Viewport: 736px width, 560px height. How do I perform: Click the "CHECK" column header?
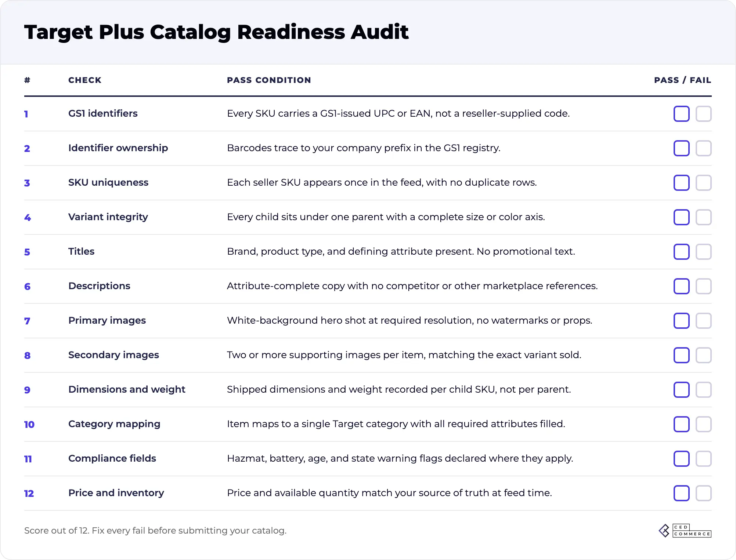click(x=85, y=80)
